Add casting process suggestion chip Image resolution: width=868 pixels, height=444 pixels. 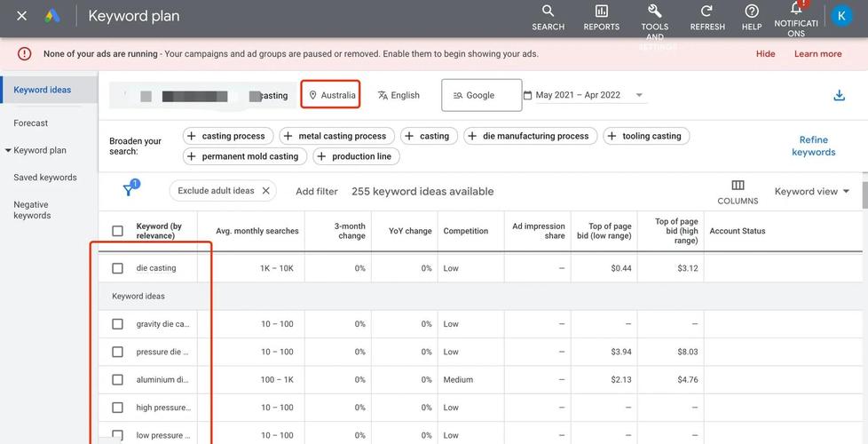point(228,136)
